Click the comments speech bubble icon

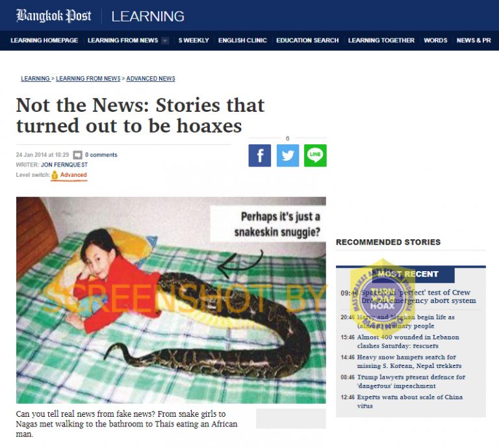(x=77, y=155)
